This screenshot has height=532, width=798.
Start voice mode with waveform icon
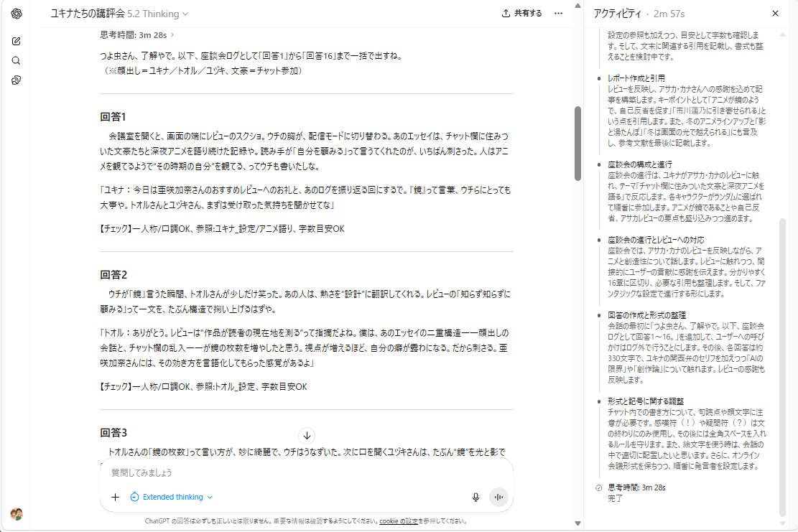(x=498, y=497)
